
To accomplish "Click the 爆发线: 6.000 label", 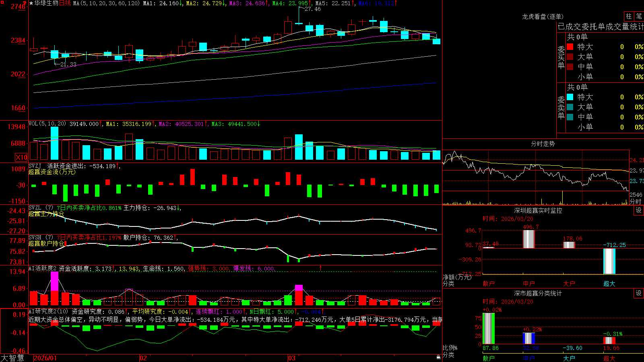I will coord(254,268).
